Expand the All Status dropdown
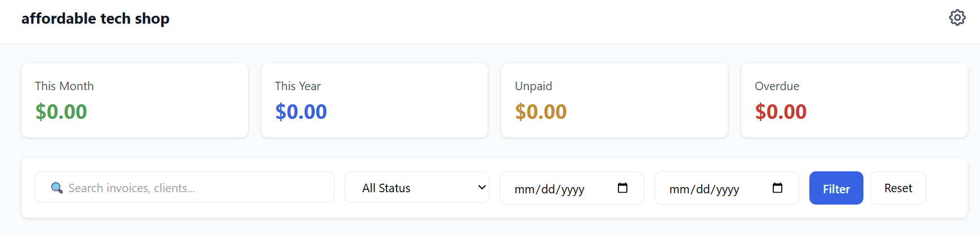 pyautogui.click(x=417, y=188)
